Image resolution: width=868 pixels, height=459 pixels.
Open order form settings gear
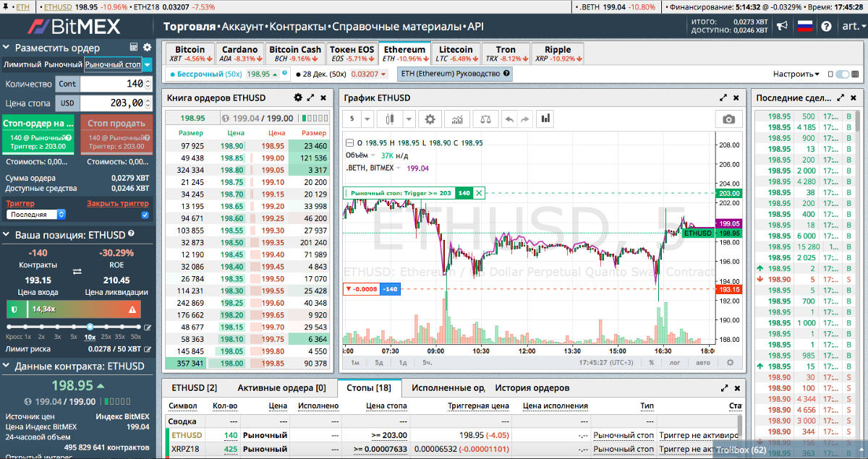(x=147, y=47)
